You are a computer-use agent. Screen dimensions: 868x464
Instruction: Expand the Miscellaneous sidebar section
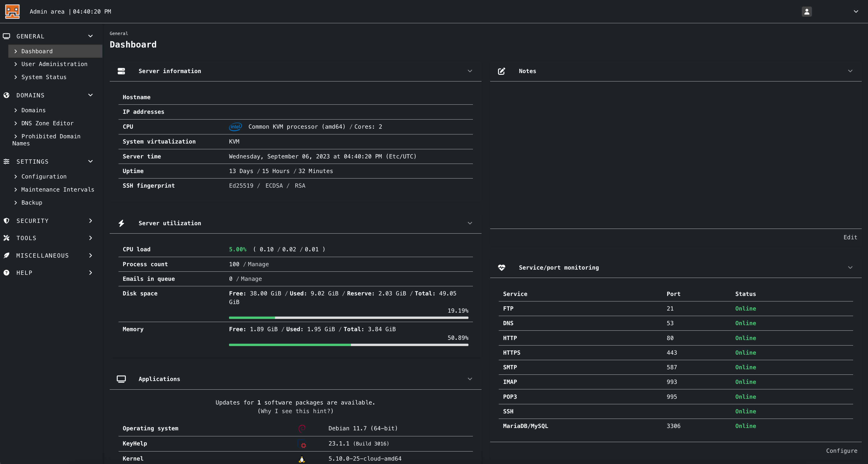coord(90,255)
